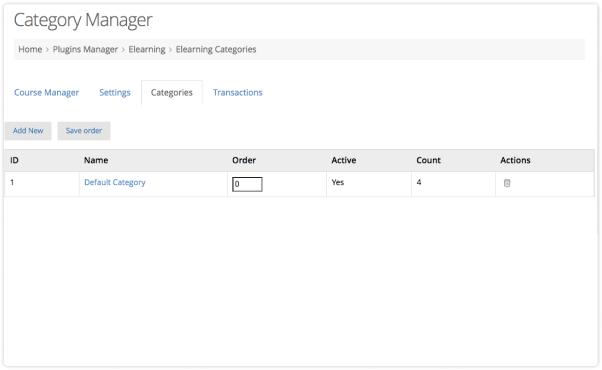602x370 pixels.
Task: Focus the Order input field for Default Category
Action: (247, 184)
